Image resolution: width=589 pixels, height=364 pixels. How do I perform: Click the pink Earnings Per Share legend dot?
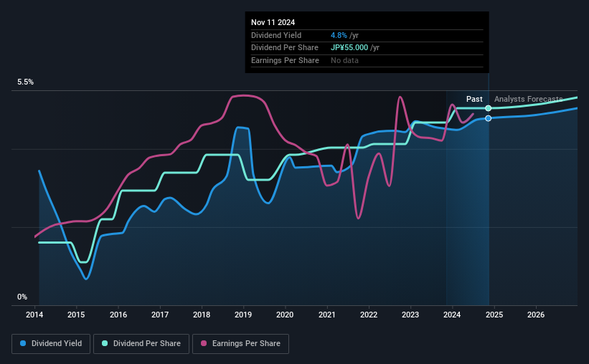coord(204,343)
